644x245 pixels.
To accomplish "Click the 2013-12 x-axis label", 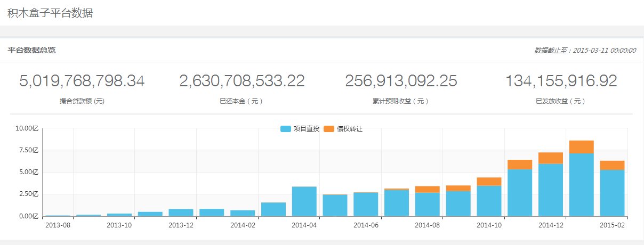I will pos(181,225).
